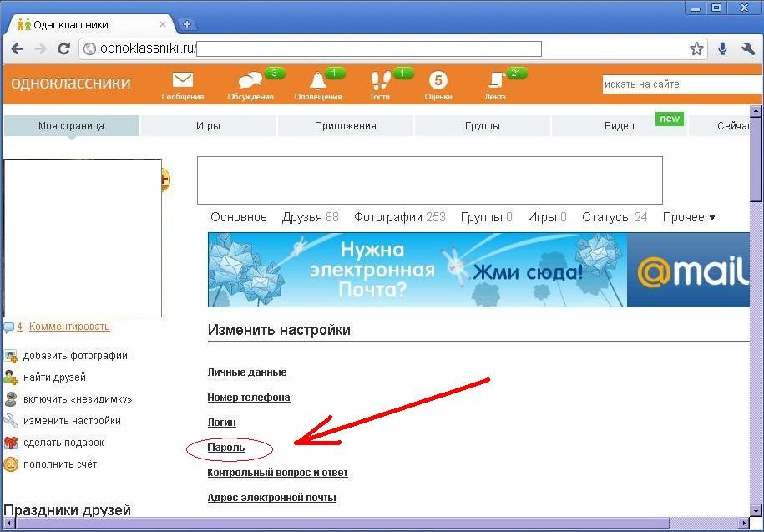This screenshot has height=532, width=764.
Task: Open Группы 0 profile section
Action: [486, 217]
